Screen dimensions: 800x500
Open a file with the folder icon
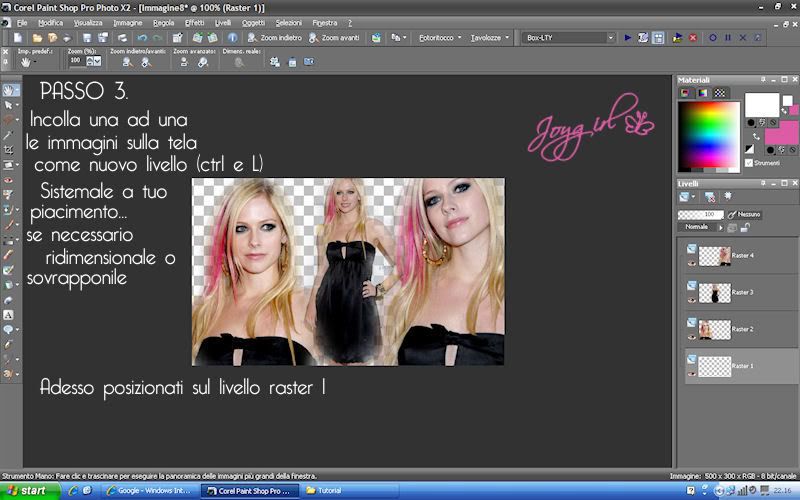pos(37,38)
